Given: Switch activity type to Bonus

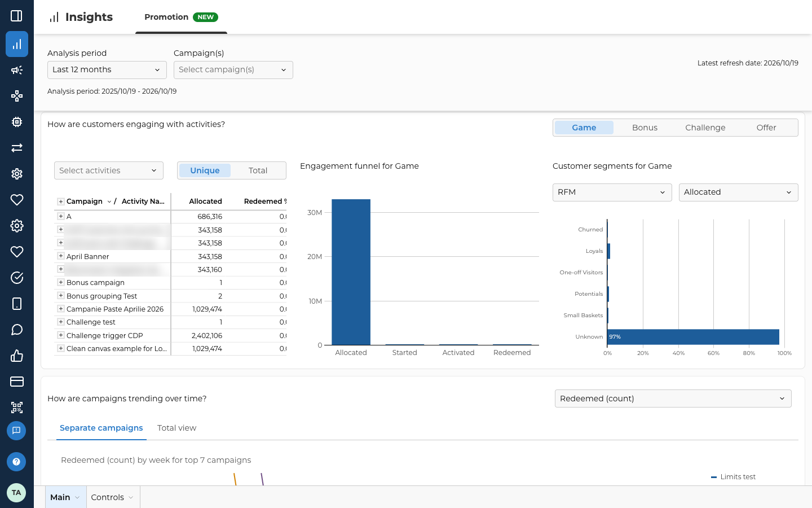Looking at the screenshot, I should 645,128.
